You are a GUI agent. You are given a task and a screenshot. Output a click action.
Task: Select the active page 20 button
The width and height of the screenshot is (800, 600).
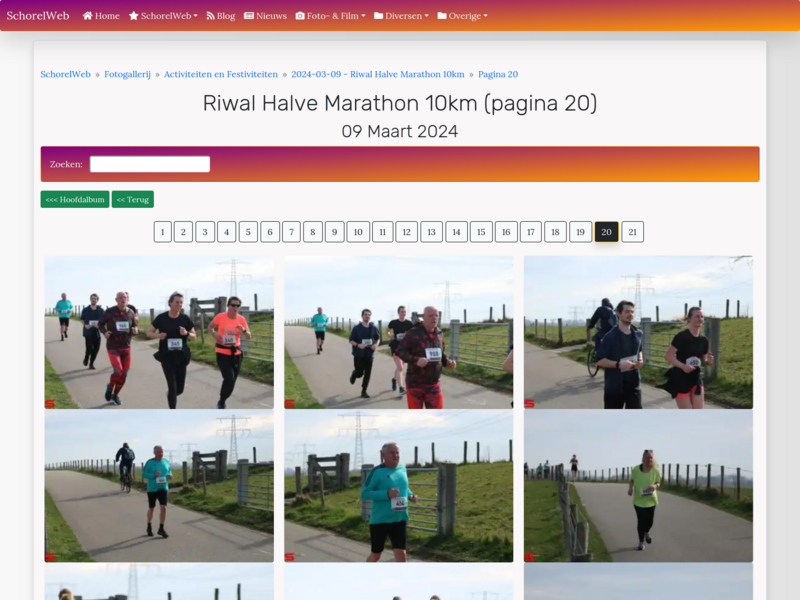pos(607,232)
